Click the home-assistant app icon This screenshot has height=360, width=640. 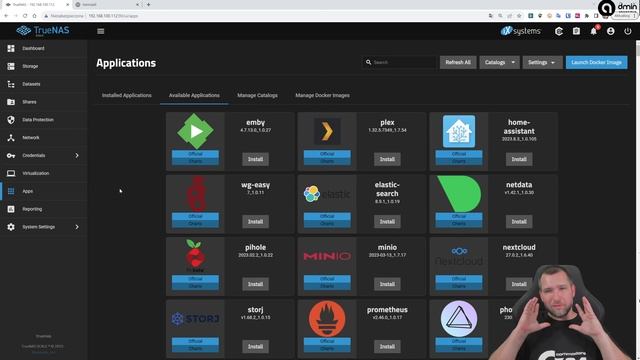pos(459,131)
